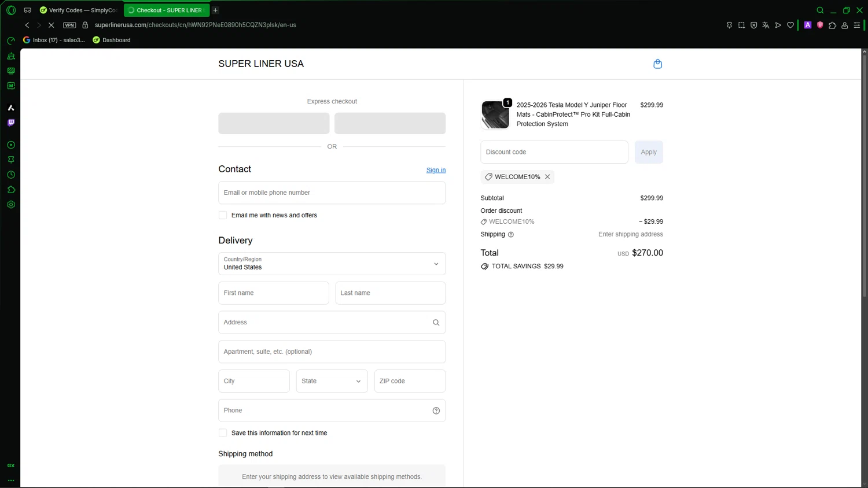This screenshot has width=868, height=488.
Task: Click the GX logo at sidebar bottom
Action: [x=11, y=465]
